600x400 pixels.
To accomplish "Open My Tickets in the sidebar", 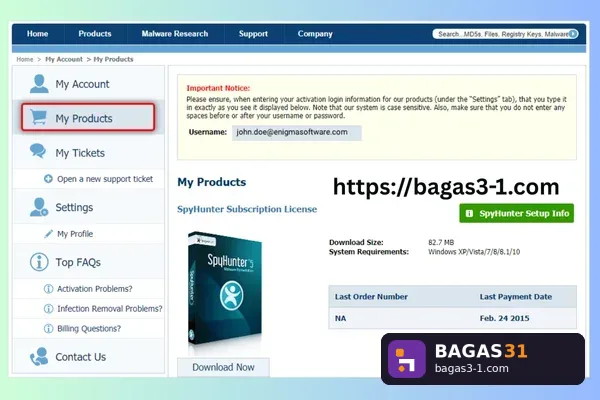I will point(80,153).
